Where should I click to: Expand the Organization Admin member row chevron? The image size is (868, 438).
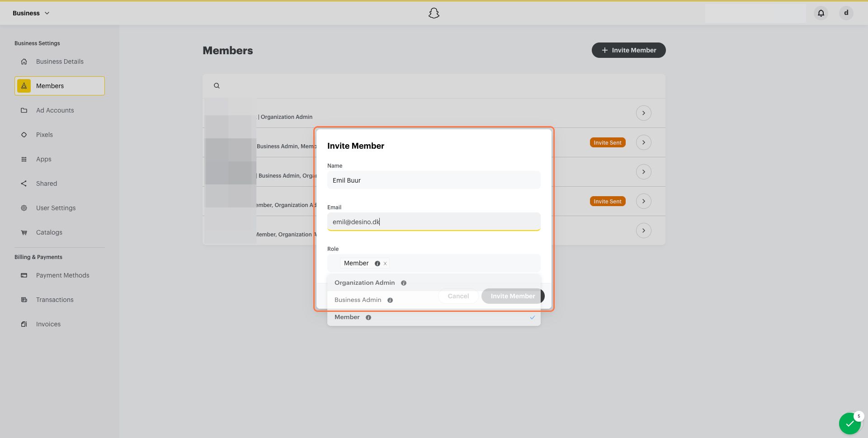click(x=643, y=113)
